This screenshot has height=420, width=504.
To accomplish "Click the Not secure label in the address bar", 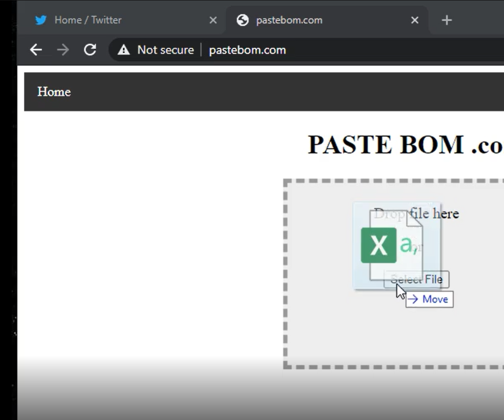I will (166, 50).
